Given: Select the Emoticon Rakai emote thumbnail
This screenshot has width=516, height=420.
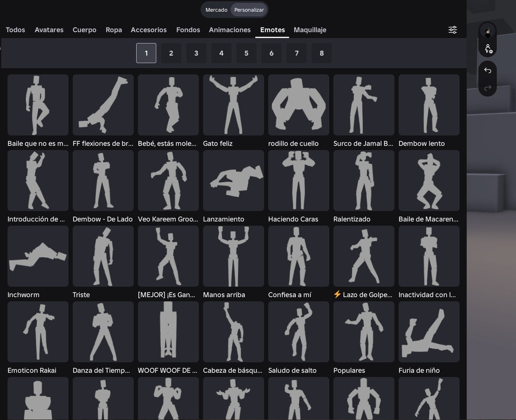Looking at the screenshot, I should point(38,332).
